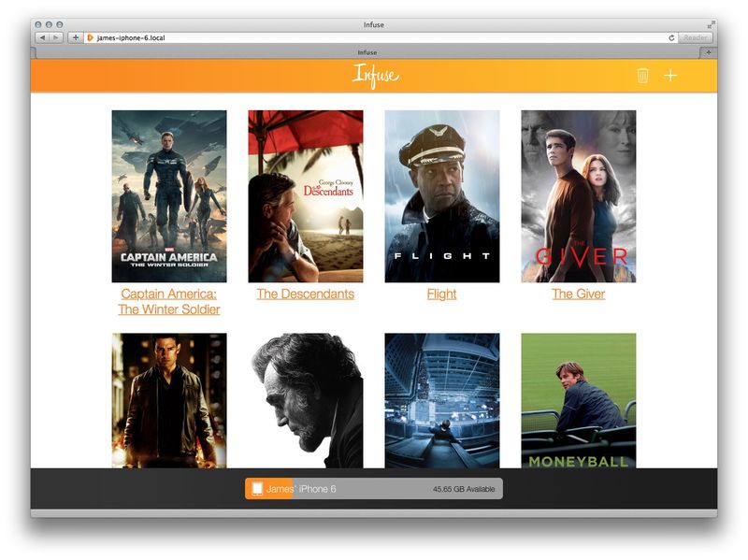Open a new tab with the tab bar plus
This screenshot has width=748, height=560.
click(x=709, y=52)
